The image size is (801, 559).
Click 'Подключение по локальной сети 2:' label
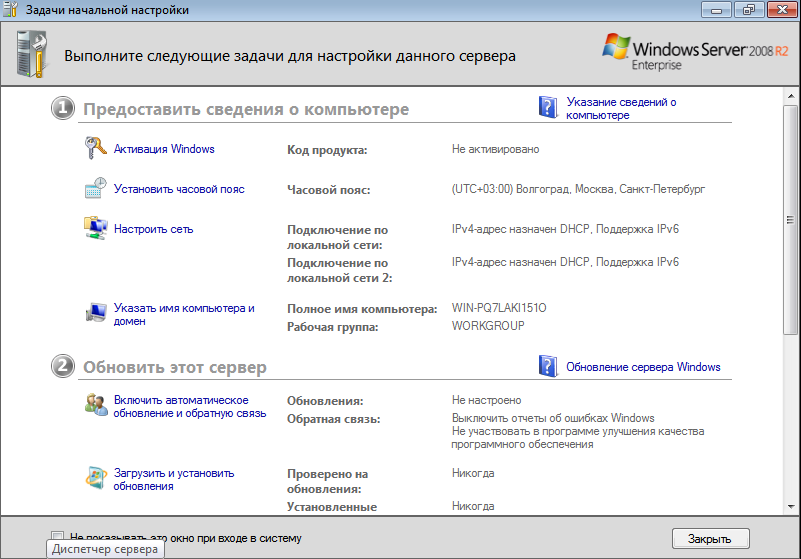[340, 270]
